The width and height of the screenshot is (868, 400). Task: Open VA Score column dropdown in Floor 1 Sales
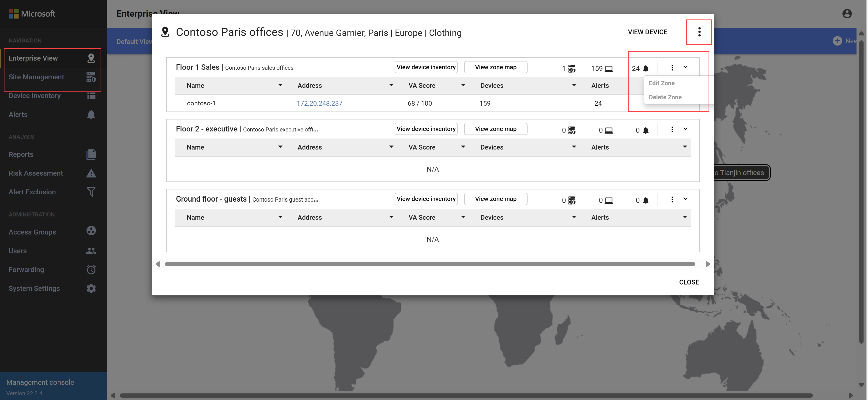463,85
